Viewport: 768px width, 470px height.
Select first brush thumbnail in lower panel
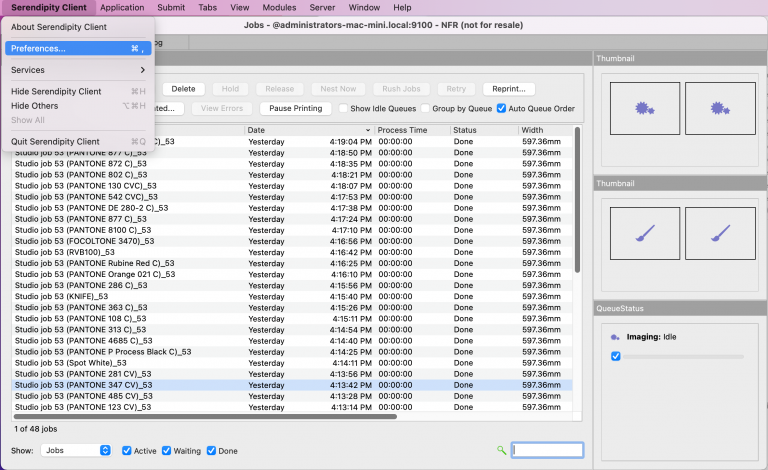point(645,233)
